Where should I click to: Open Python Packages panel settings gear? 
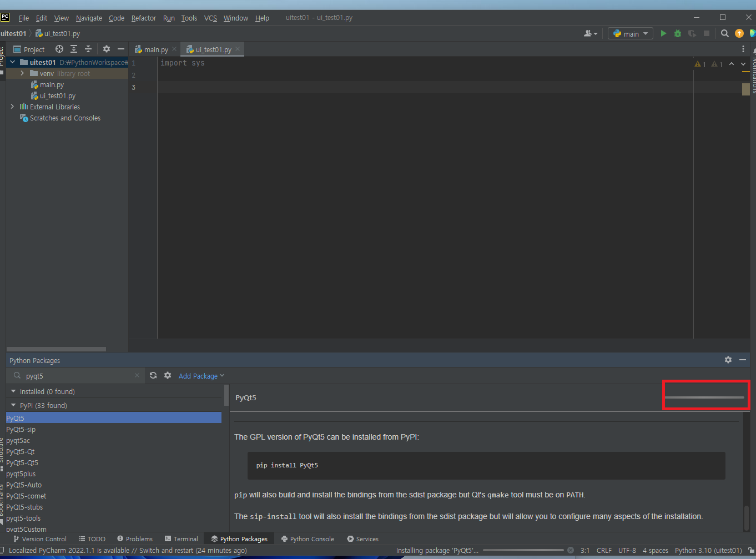coord(728,360)
